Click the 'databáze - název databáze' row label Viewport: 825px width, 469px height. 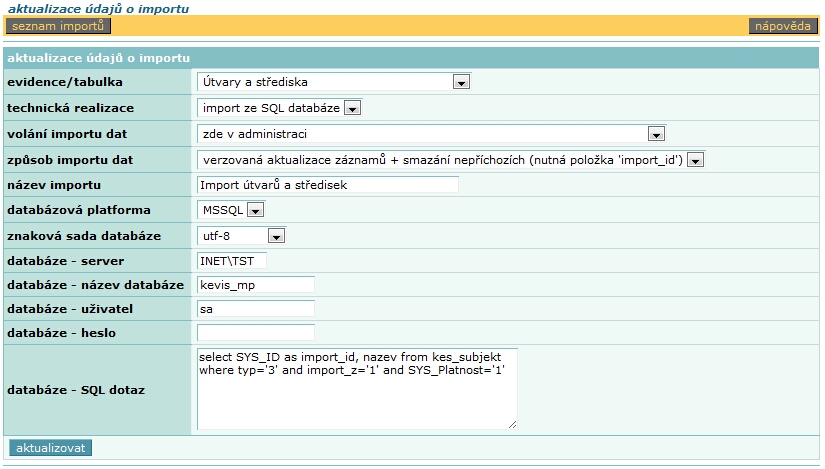pyautogui.click(x=95, y=285)
